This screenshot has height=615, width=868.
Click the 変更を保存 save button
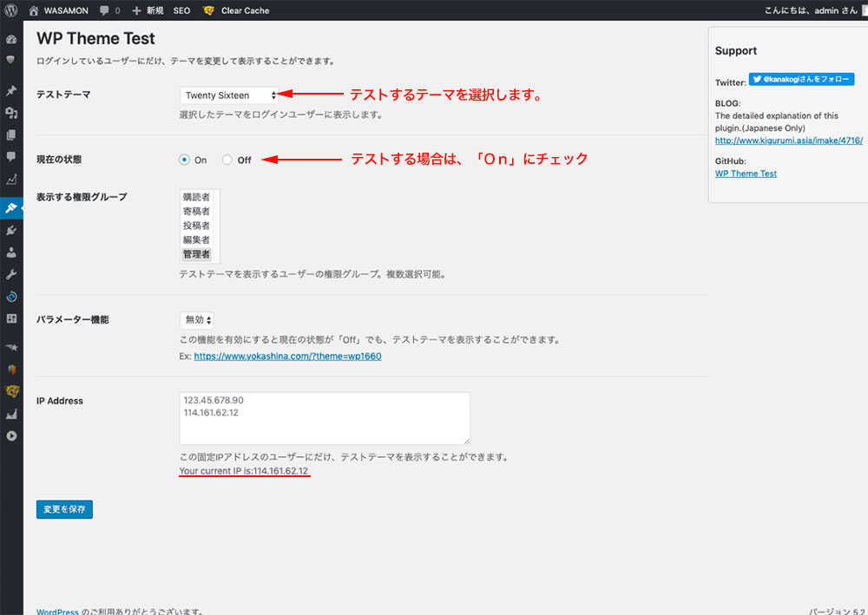tap(64, 509)
